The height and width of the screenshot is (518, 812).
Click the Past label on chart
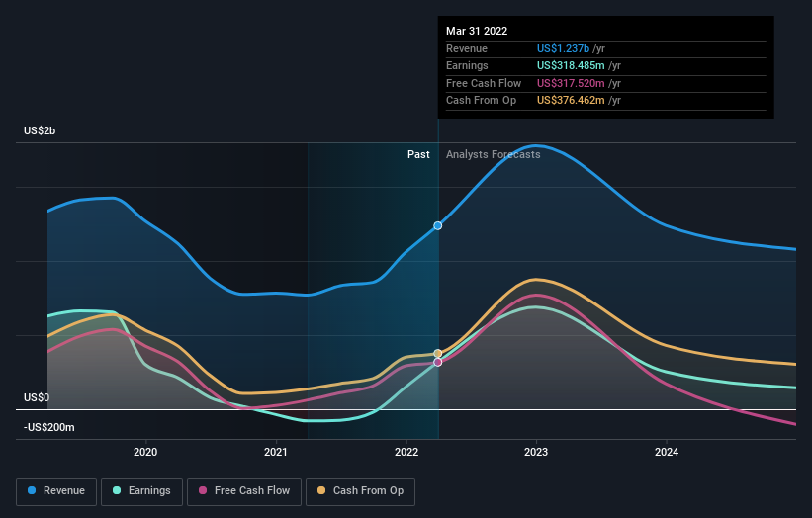coord(418,154)
